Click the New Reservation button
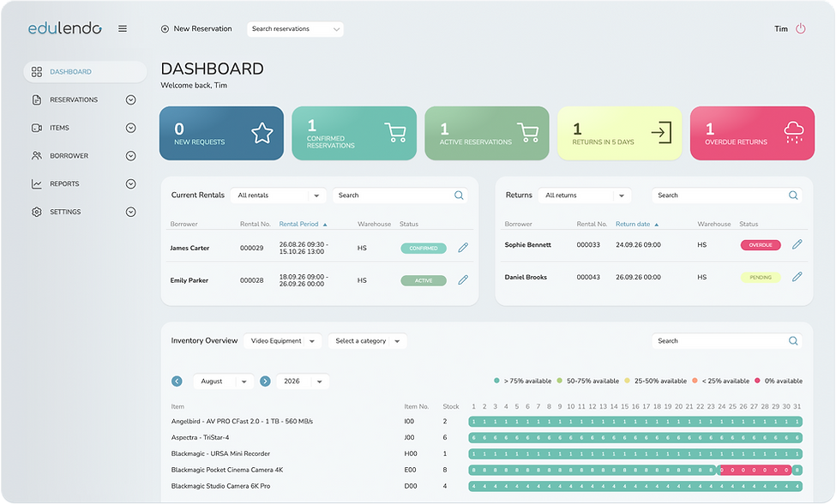This screenshot has height=504, width=836. (x=196, y=29)
